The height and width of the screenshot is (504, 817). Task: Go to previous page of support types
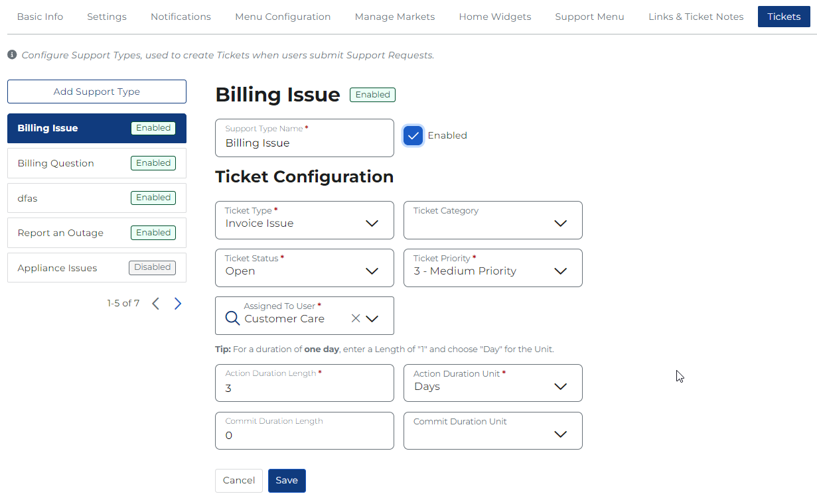[155, 304]
